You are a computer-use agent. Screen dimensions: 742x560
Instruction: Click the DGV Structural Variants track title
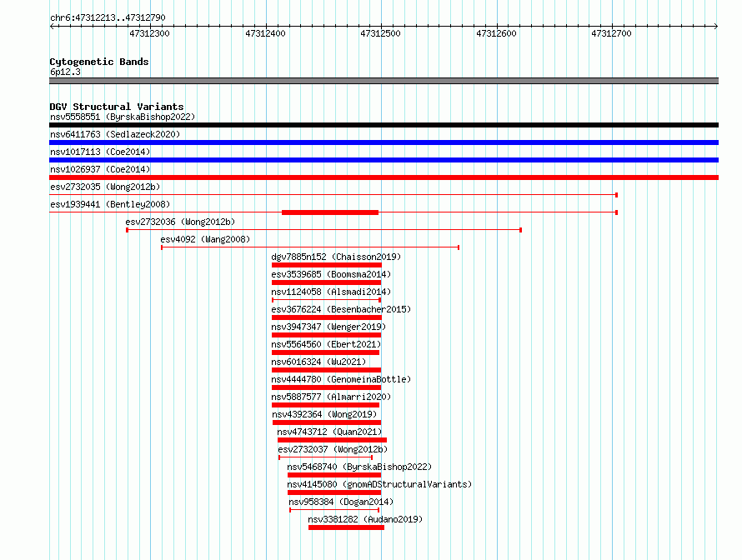[117, 107]
